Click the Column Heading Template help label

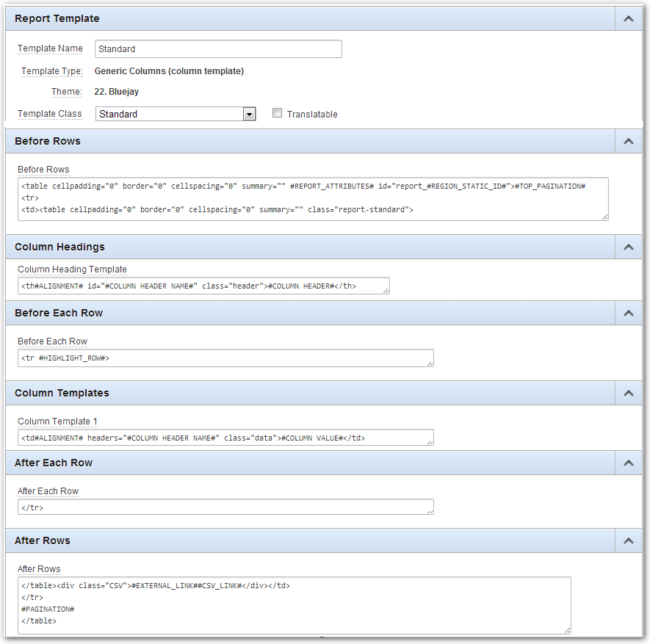(x=72, y=269)
